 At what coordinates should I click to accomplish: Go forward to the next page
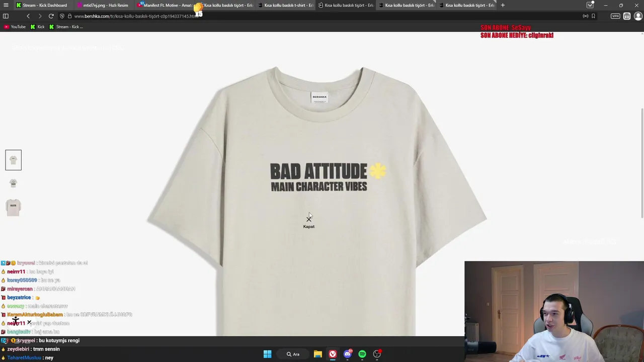point(40,16)
